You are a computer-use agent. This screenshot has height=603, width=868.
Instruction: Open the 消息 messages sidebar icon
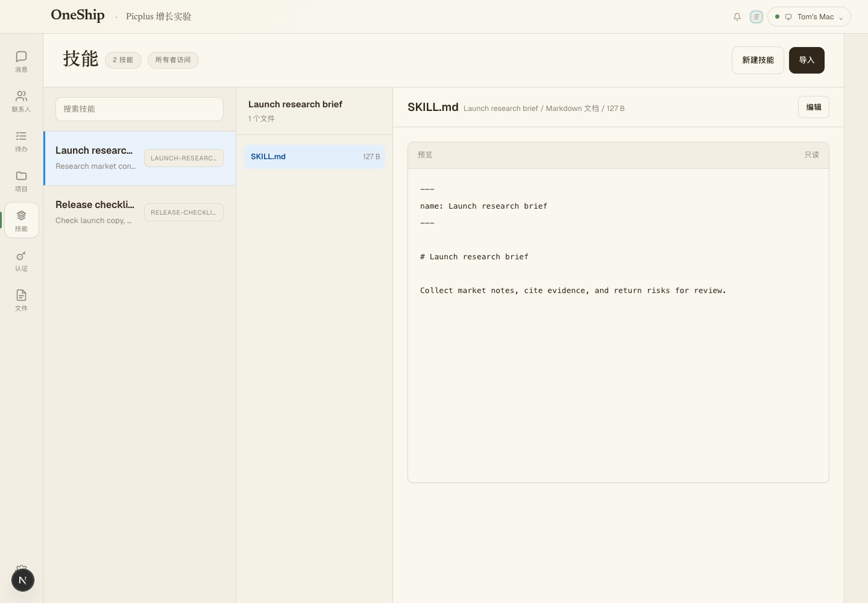pyautogui.click(x=21, y=61)
